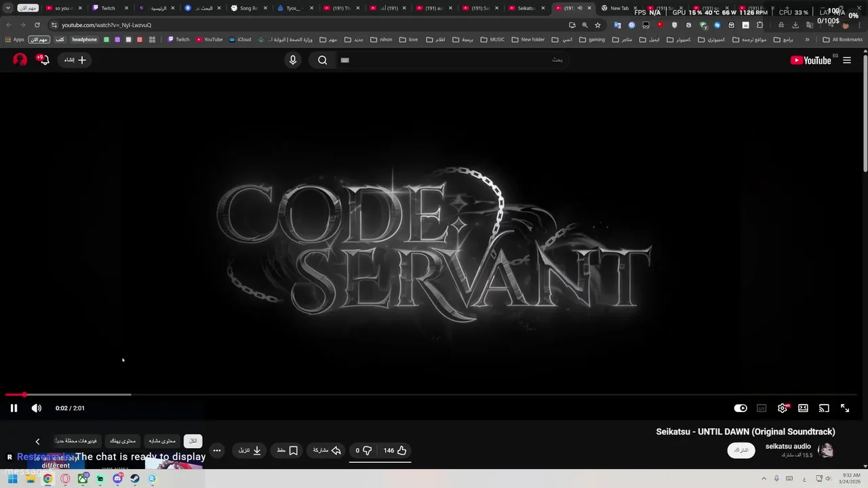Open the Create (إنشاء) button
The height and width of the screenshot is (488, 868).
pyautogui.click(x=75, y=60)
